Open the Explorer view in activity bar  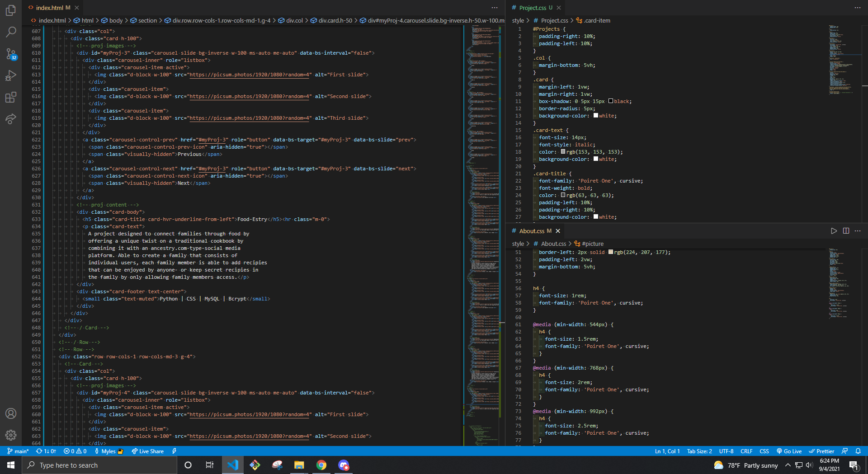[11, 10]
